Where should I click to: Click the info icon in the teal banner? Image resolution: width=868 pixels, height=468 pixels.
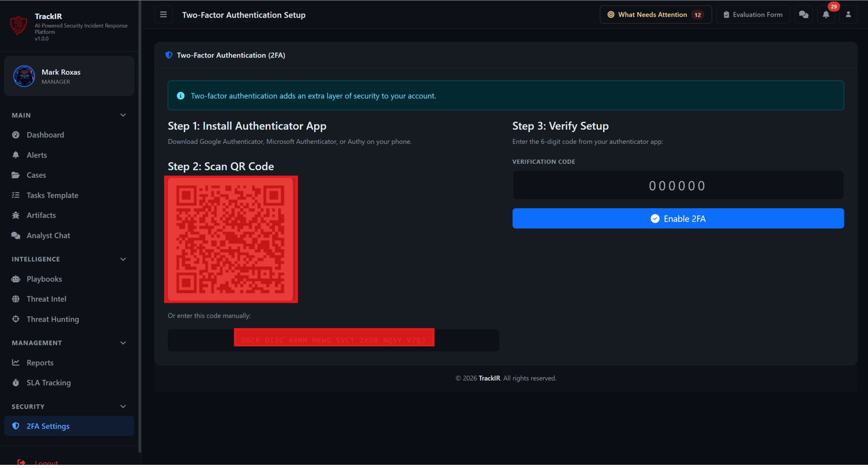(x=180, y=96)
